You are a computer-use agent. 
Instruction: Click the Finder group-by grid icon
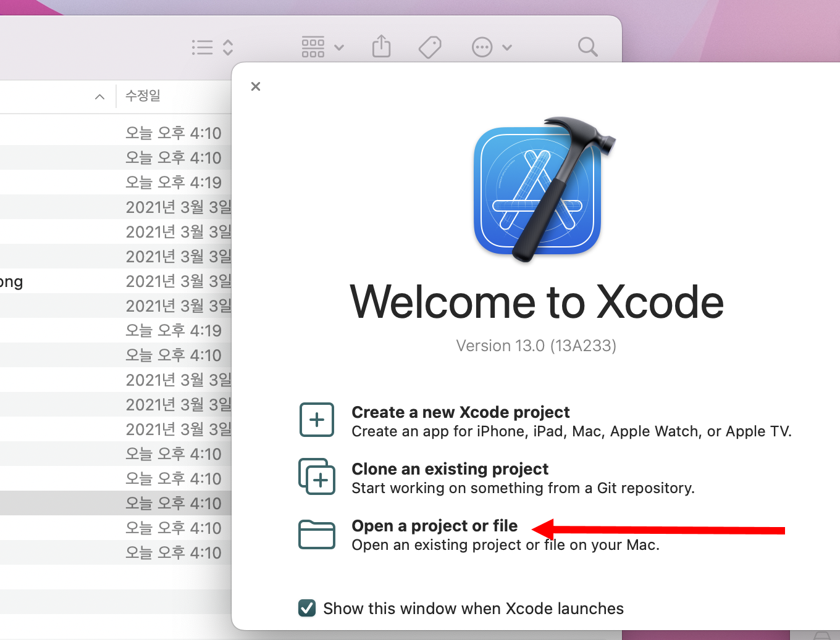[313, 48]
